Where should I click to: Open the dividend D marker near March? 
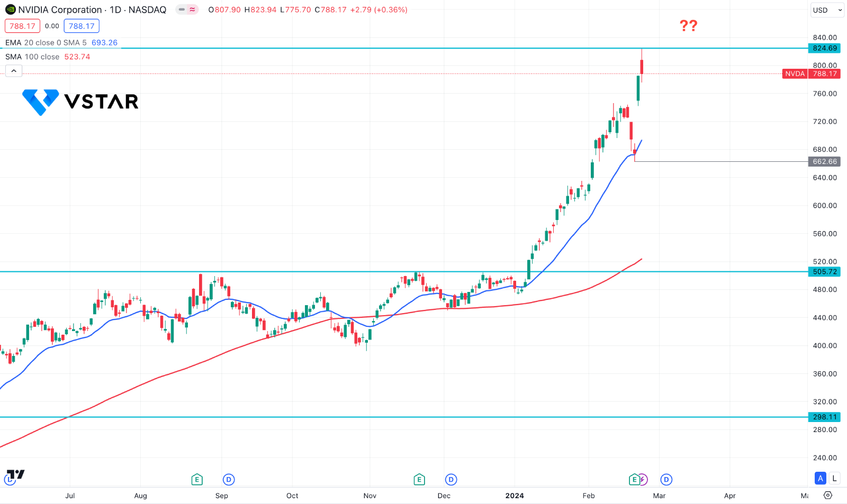point(666,480)
